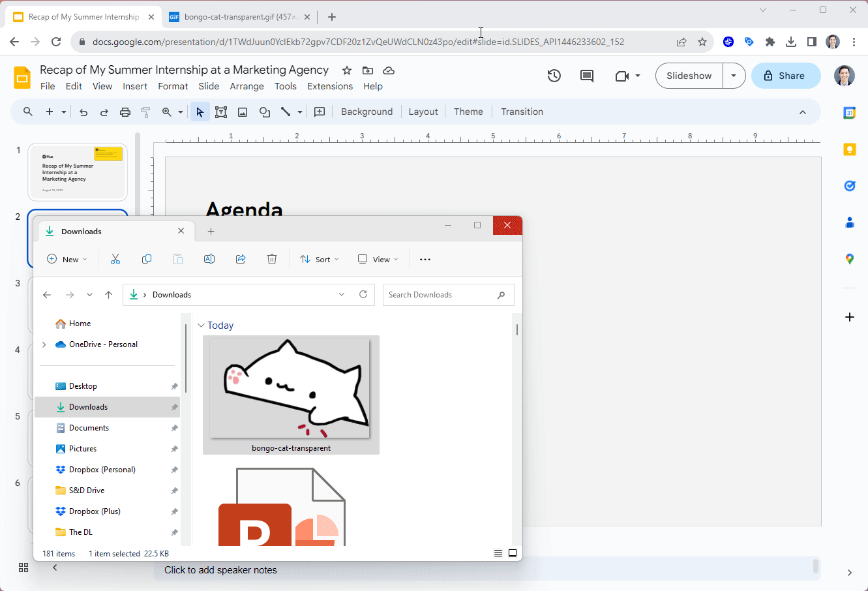Open the Edit menu

point(74,86)
